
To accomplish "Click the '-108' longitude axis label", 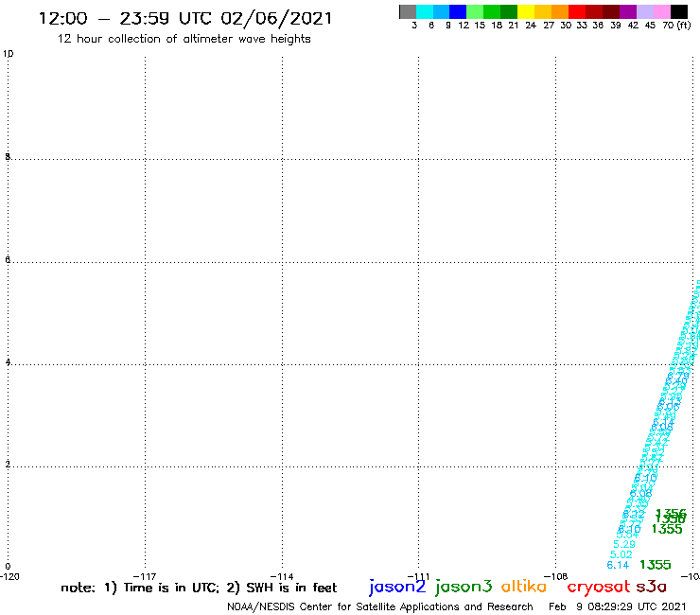I will pos(556,576).
